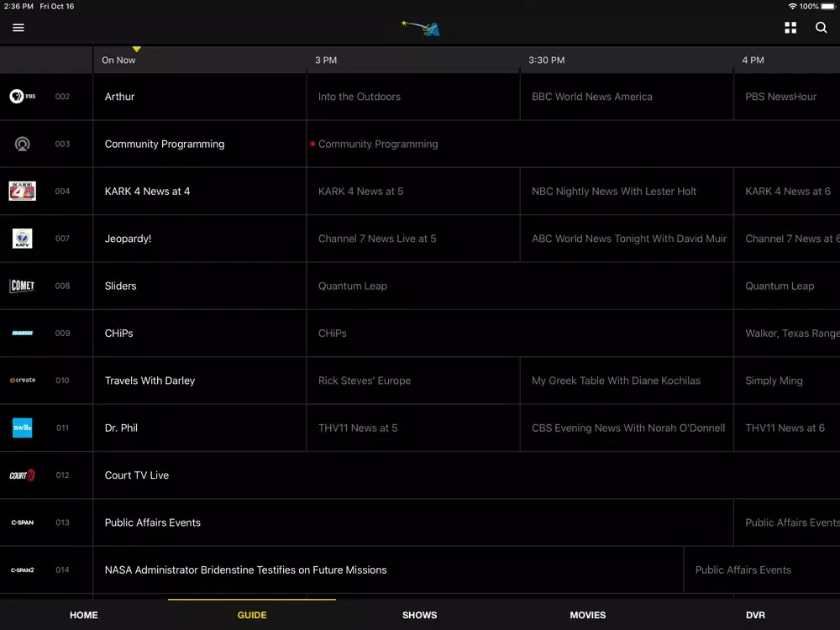Open KARK 4 News at 6

pos(787,192)
